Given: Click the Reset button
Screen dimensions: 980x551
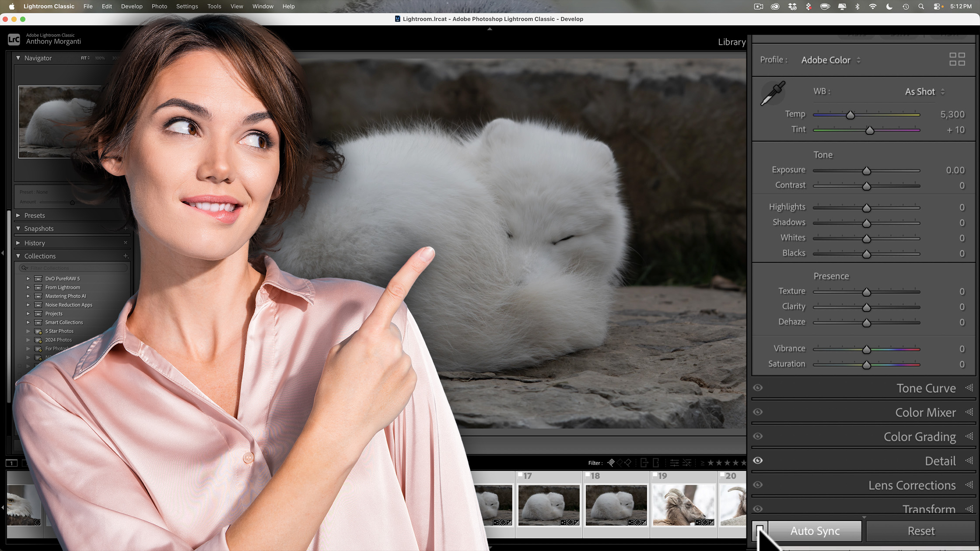Looking at the screenshot, I should [x=921, y=530].
